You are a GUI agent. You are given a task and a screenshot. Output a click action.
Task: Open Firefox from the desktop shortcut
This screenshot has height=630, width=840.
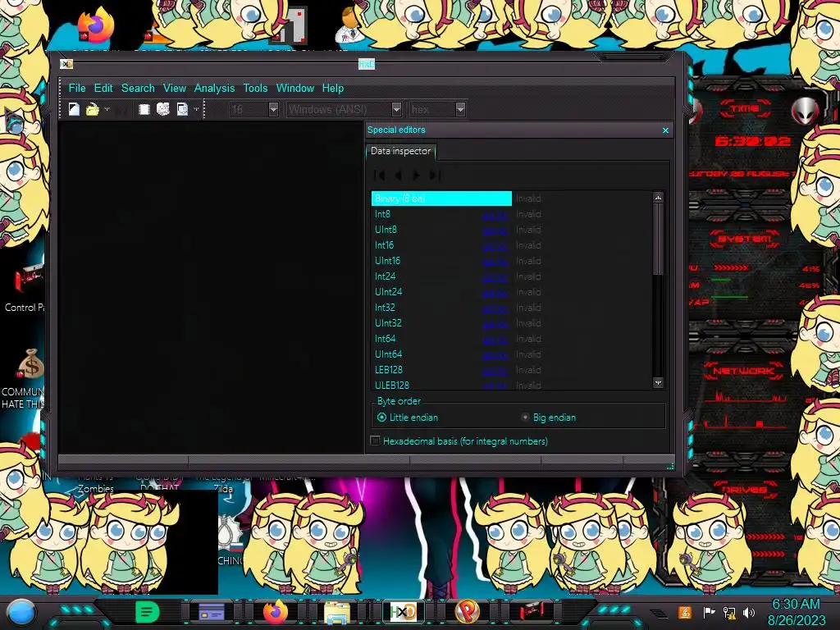pyautogui.click(x=96, y=24)
